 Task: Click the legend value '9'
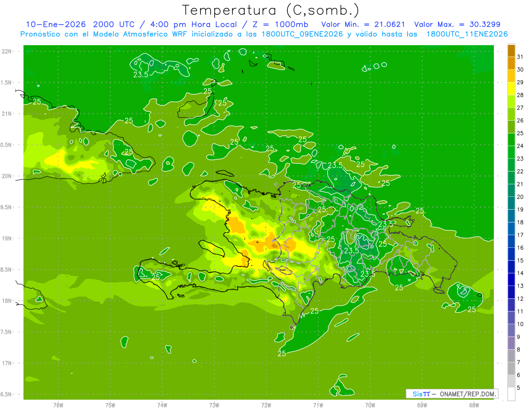(x=519, y=337)
